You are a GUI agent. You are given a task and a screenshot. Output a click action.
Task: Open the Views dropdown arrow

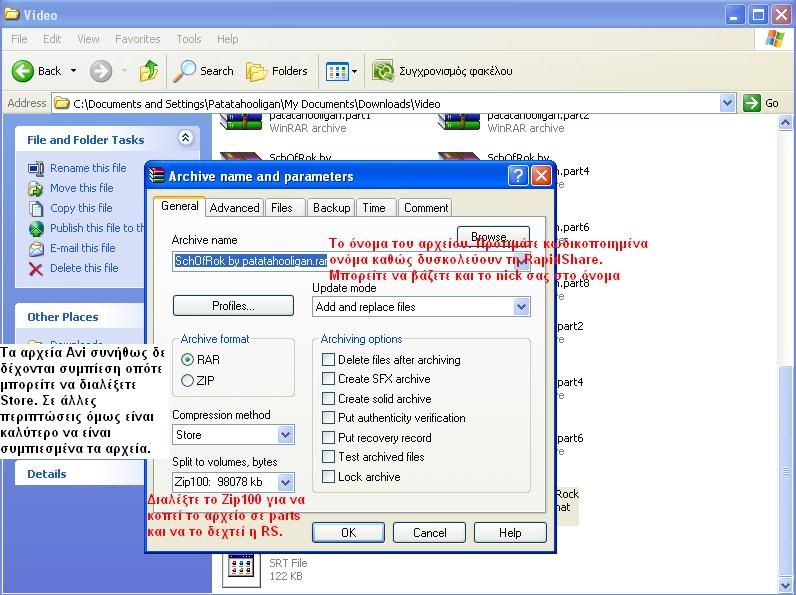point(354,72)
